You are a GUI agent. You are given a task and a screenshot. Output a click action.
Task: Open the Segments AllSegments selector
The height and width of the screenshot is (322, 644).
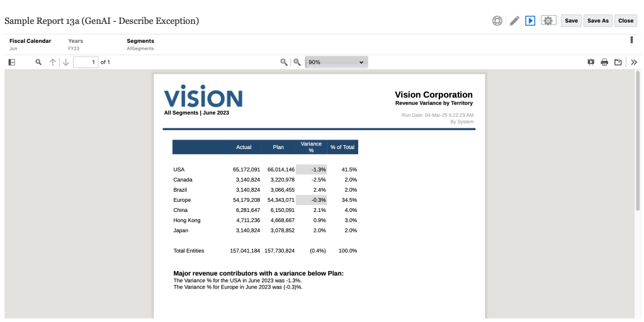coord(140,44)
